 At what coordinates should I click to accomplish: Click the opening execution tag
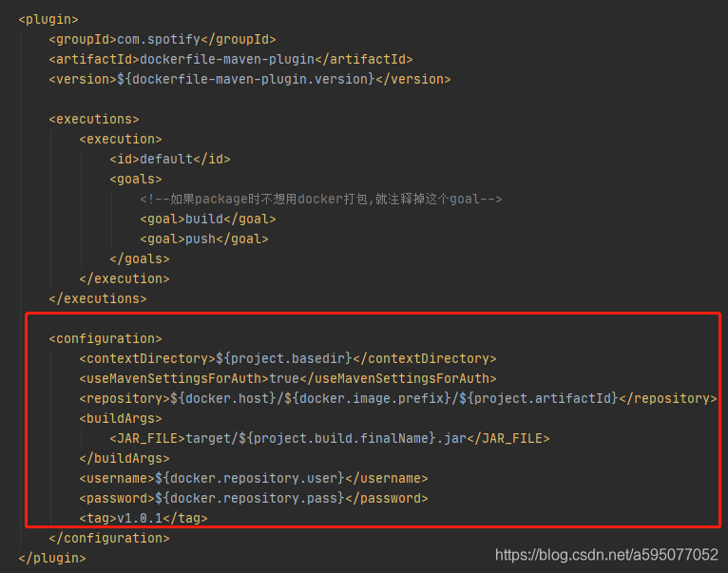tap(121, 140)
